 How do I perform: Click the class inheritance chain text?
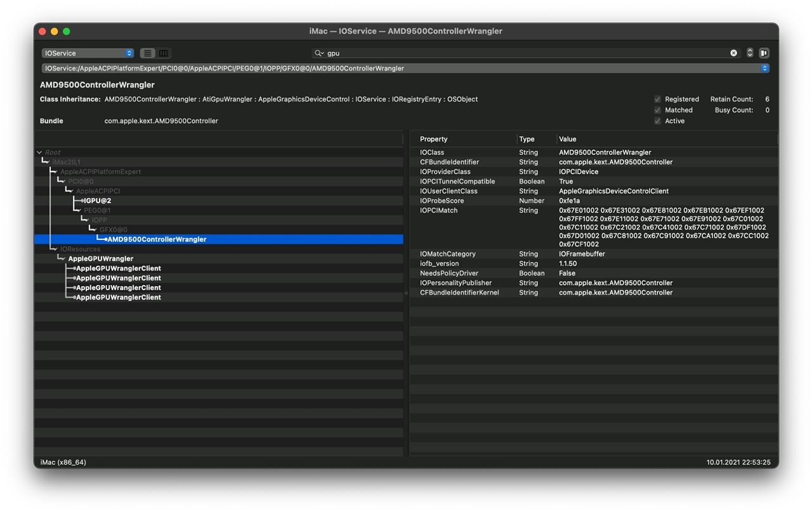(x=291, y=99)
